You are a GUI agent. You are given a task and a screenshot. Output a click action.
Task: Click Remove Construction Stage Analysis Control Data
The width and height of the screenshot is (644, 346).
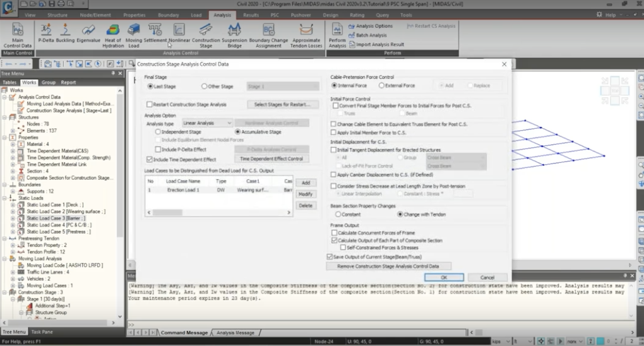(388, 266)
